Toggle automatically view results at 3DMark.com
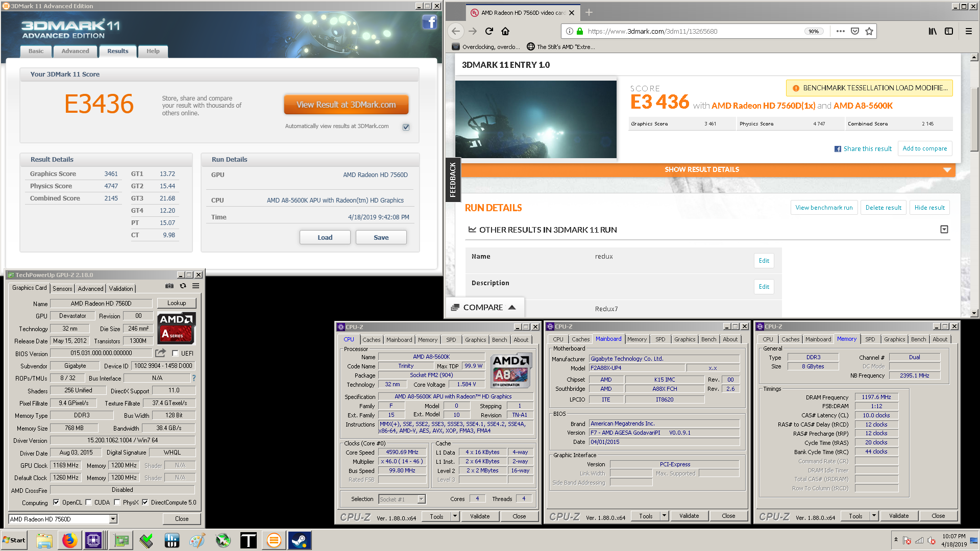 (x=406, y=127)
